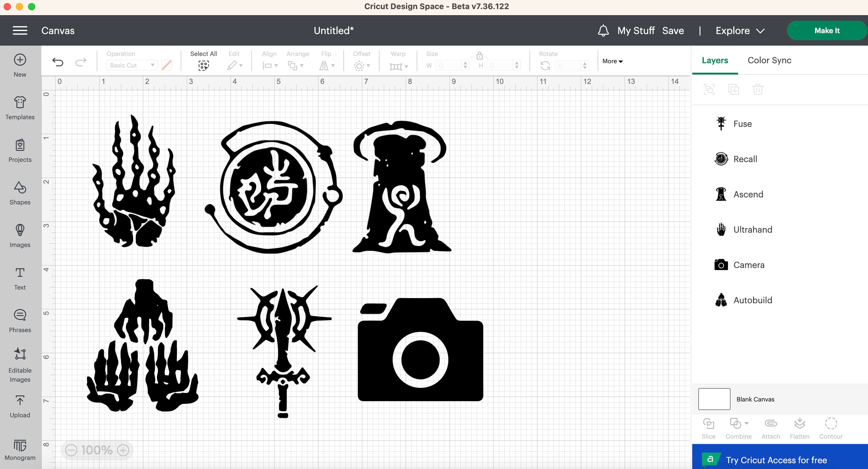868x469 pixels.
Task: Open the Phrases panel
Action: pyautogui.click(x=20, y=321)
